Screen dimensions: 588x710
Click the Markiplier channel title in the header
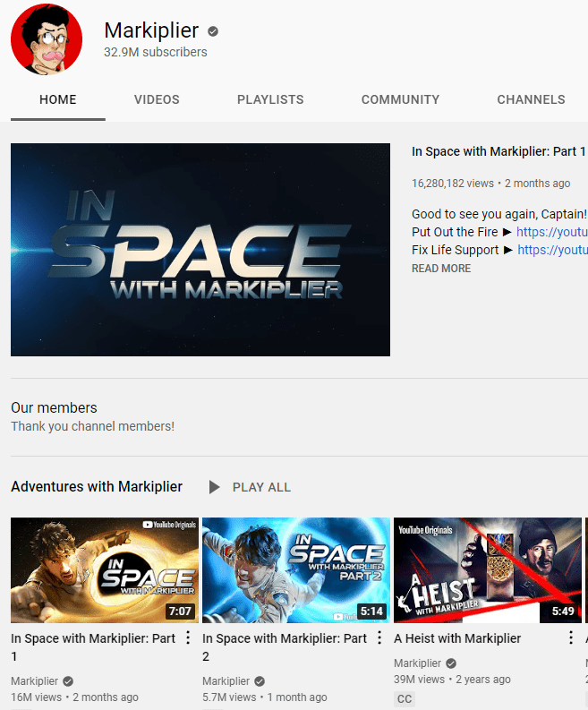(151, 30)
